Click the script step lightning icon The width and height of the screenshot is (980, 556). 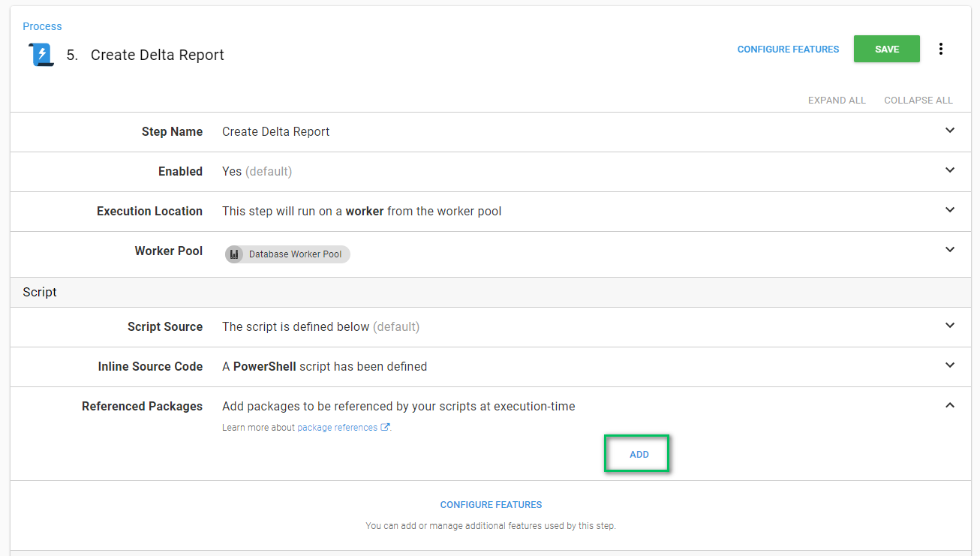pos(42,55)
